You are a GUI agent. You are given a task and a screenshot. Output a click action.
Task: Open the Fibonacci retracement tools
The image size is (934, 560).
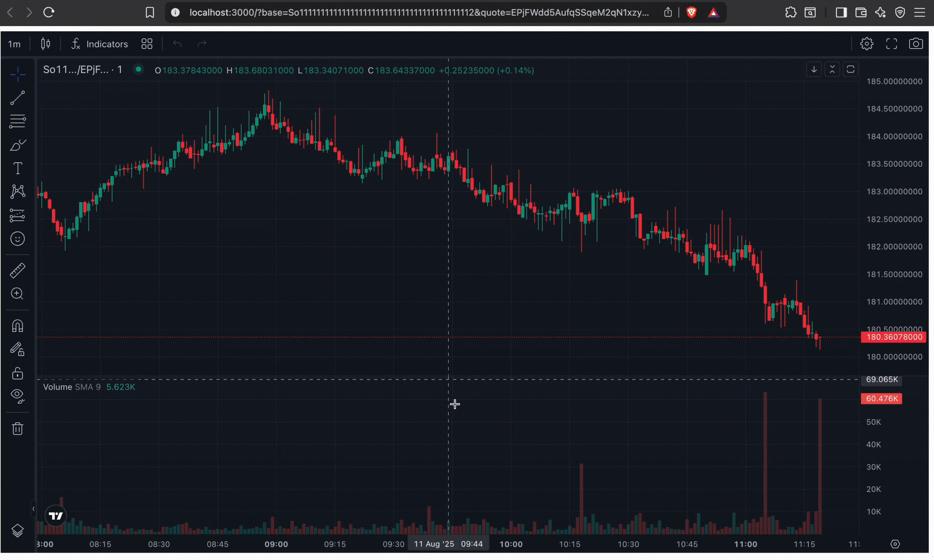tap(18, 121)
